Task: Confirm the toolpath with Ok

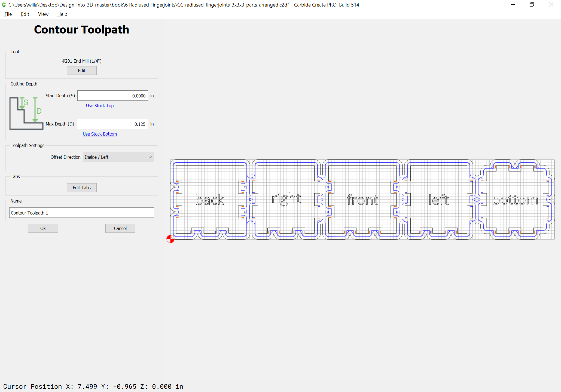Action: (x=43, y=228)
